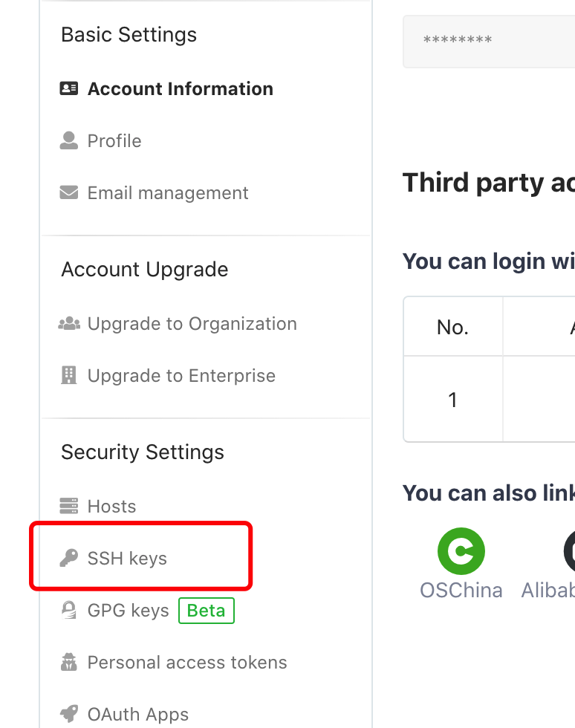Click the Profile person icon
This screenshot has width=575, height=728.
tap(69, 140)
